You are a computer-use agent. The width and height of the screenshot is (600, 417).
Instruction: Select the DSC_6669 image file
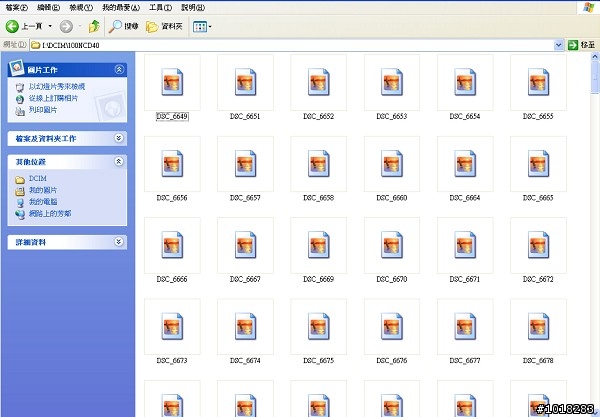318,251
